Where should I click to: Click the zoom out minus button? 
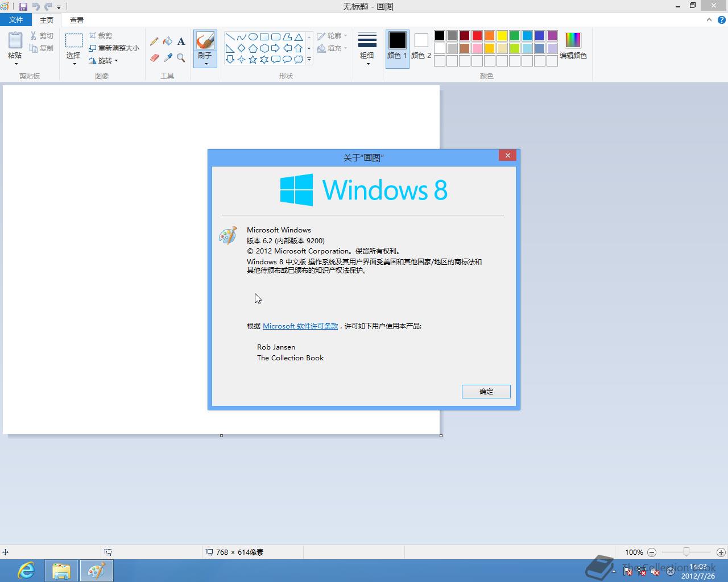[652, 552]
